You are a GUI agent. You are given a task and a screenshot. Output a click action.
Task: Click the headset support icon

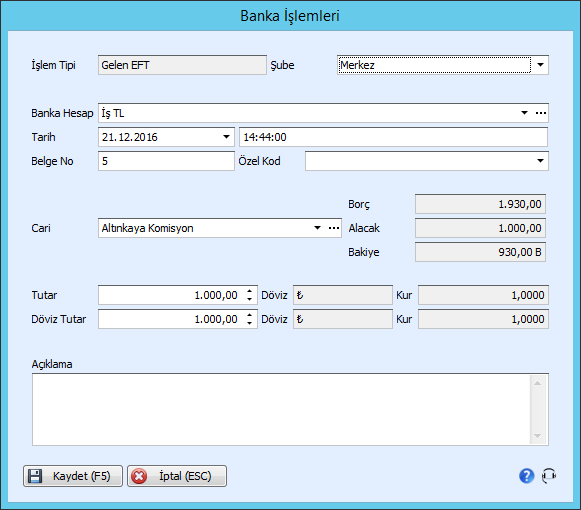(549, 476)
